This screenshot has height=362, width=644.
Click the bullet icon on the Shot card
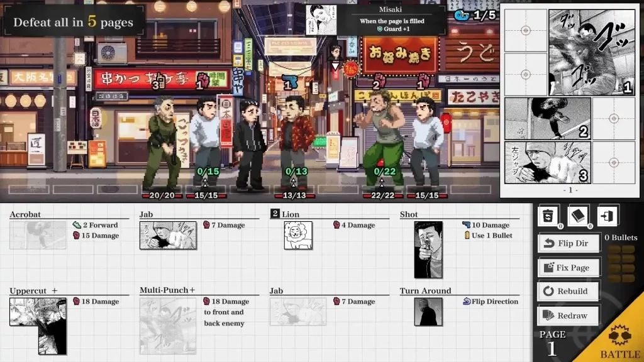pos(466,234)
